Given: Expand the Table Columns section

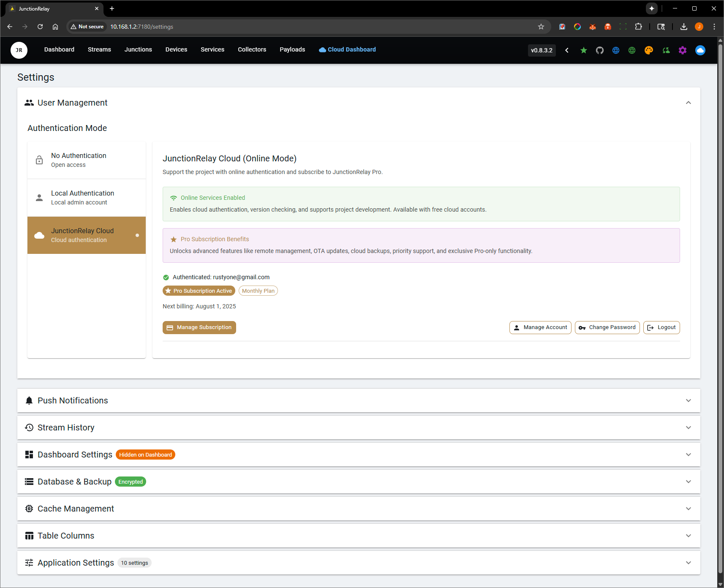Looking at the screenshot, I should coord(359,536).
